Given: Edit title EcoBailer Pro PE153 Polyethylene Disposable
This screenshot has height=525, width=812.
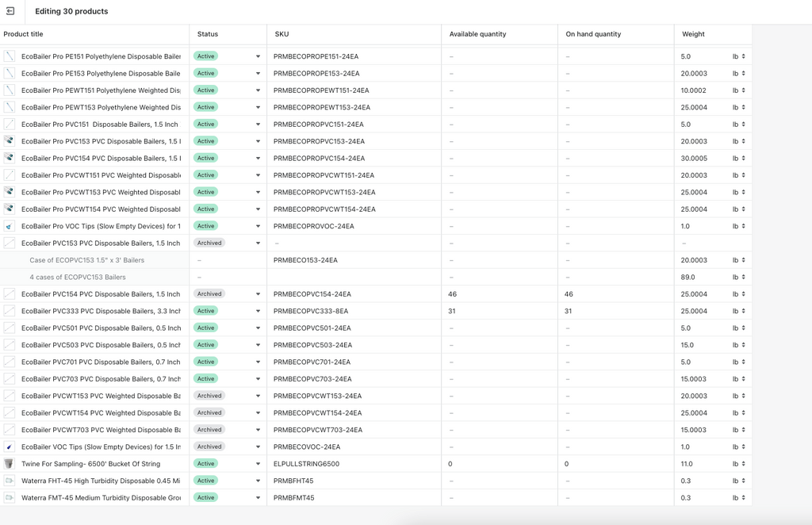Looking at the screenshot, I should 101,74.
